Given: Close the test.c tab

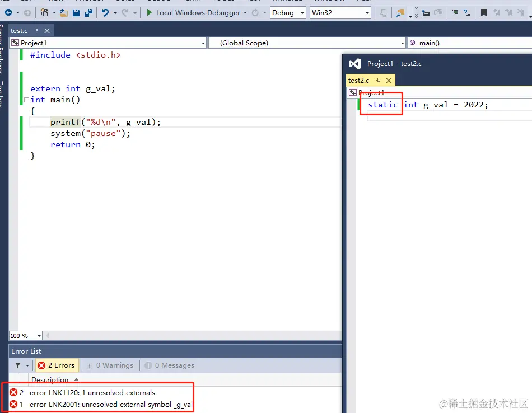Looking at the screenshot, I should [x=47, y=31].
